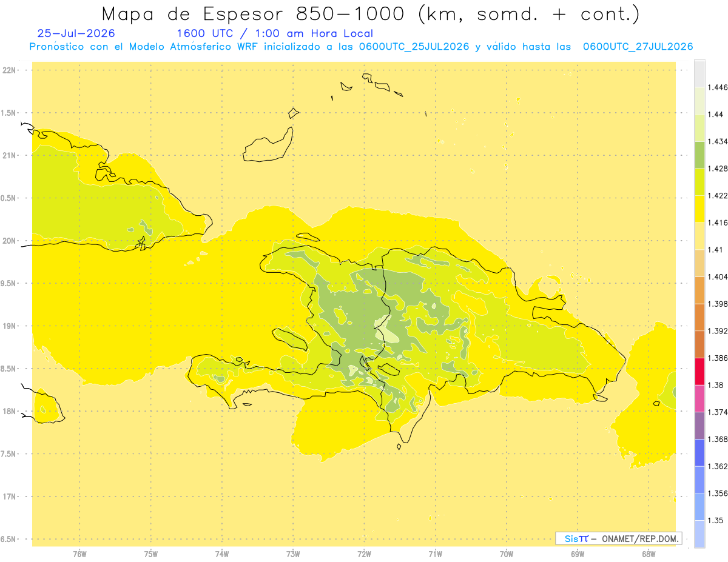Image resolution: width=728 pixels, height=562 pixels.
Task: Click the pink legend swatch below 1.38
Action: pos(699,398)
